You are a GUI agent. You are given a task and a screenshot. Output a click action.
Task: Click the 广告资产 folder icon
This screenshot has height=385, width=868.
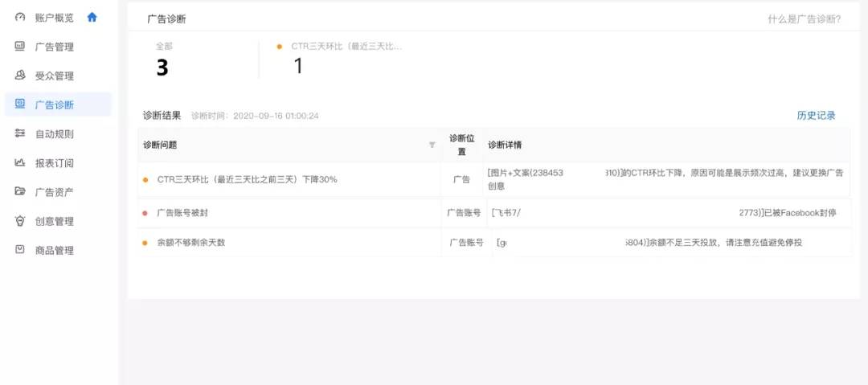pos(20,191)
